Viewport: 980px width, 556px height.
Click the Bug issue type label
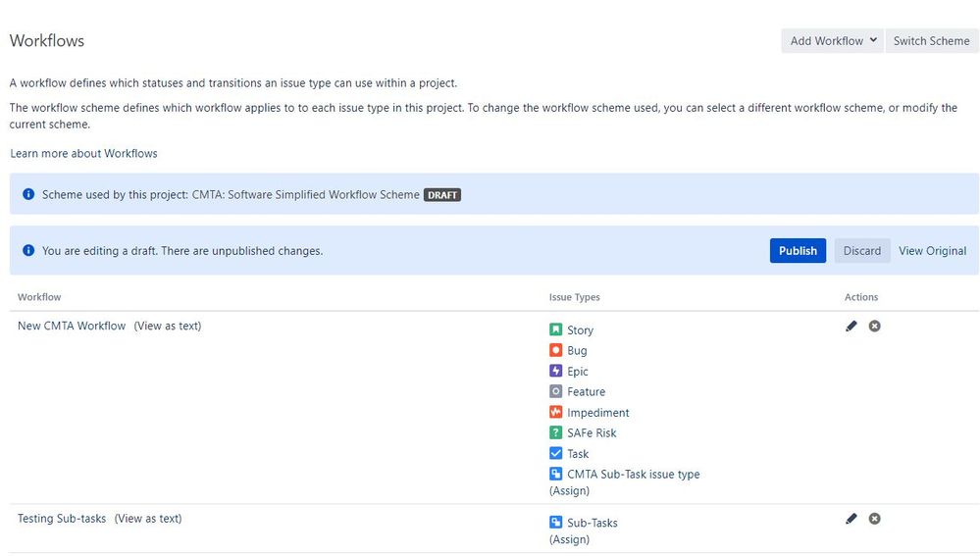click(x=577, y=350)
